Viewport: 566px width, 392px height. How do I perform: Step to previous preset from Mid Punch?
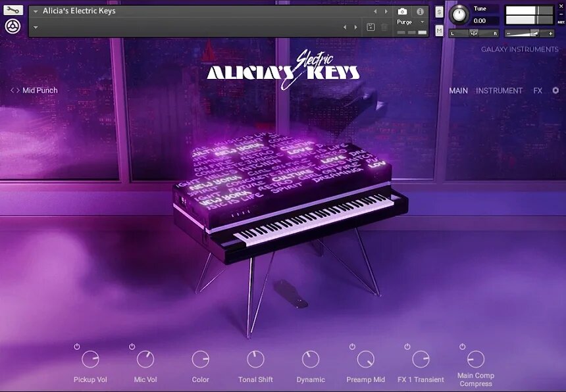[x=12, y=90]
